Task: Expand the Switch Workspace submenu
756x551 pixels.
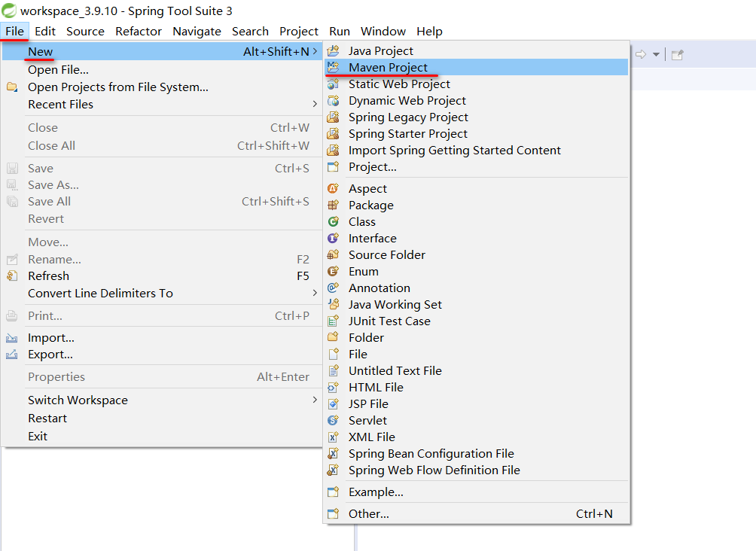Action: pos(314,400)
